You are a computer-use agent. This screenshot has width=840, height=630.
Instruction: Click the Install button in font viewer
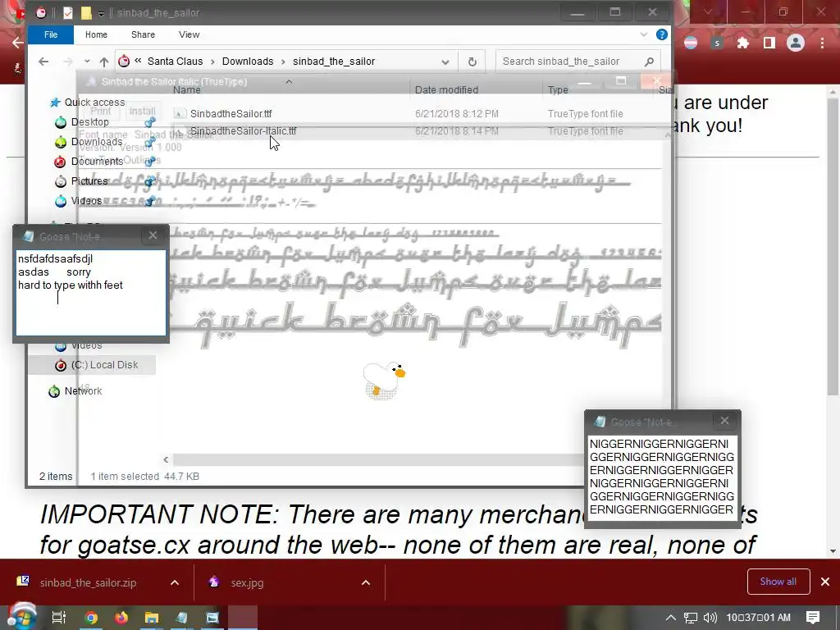142,112
